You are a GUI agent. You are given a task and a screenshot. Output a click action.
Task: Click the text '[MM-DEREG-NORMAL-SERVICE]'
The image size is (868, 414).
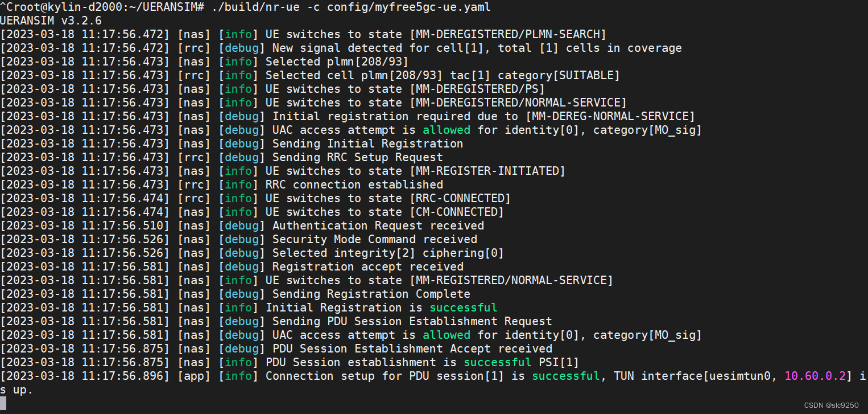click(610, 116)
